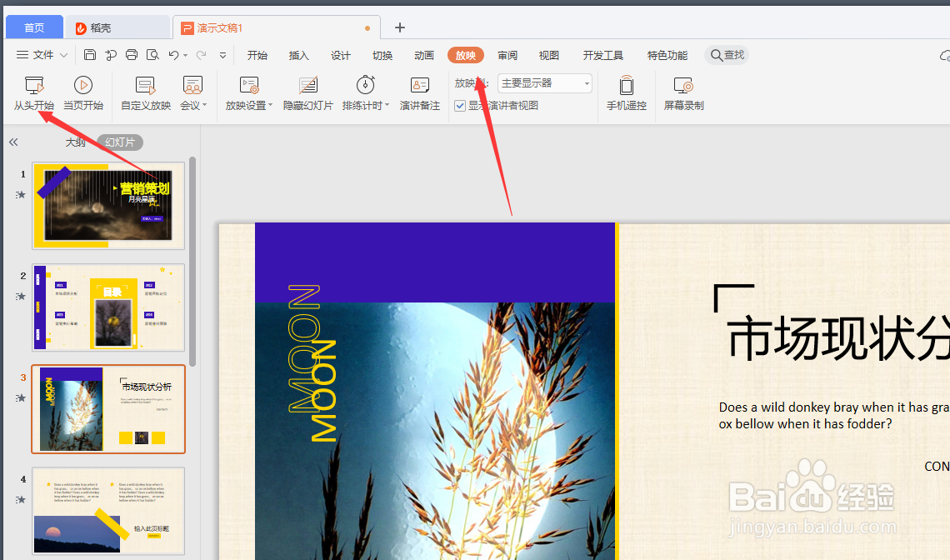
Task: Select slide 4 thumbnail
Action: click(x=108, y=511)
